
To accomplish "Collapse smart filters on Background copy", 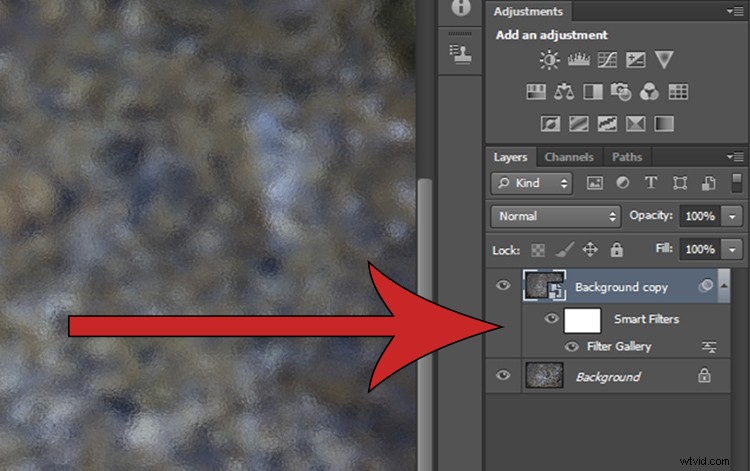I will click(x=724, y=285).
